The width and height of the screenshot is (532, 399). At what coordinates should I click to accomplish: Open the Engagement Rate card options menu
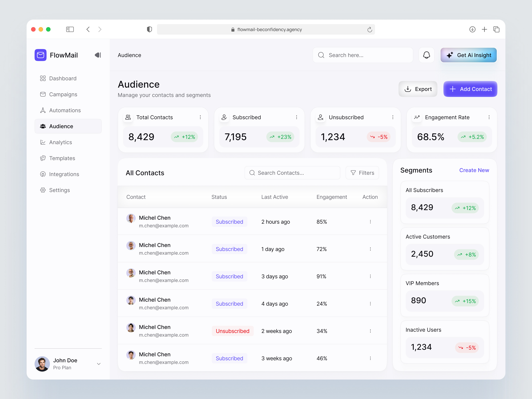point(489,117)
